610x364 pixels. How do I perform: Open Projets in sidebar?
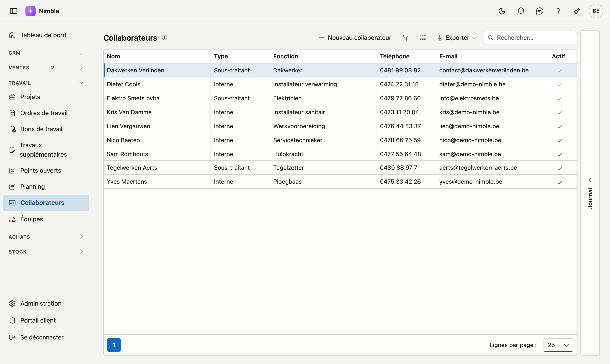[x=46, y=97]
